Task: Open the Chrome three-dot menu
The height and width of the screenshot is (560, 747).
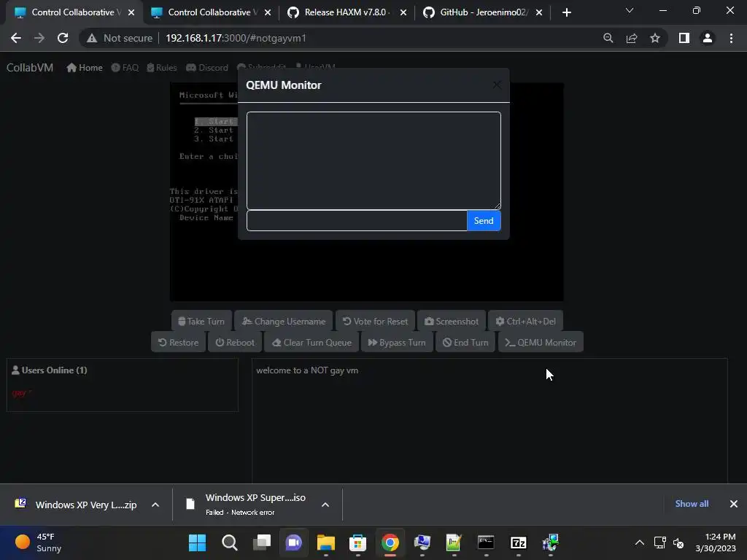Action: point(731,38)
